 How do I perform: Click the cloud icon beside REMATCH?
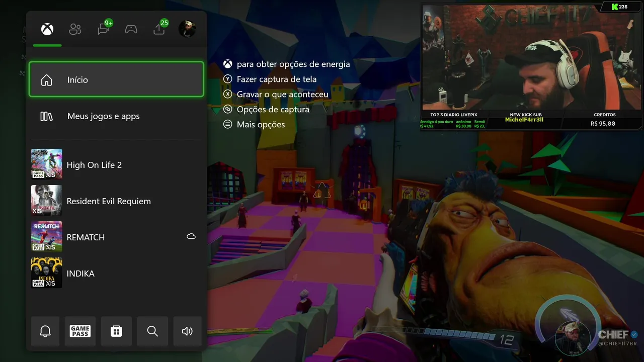[x=191, y=236]
